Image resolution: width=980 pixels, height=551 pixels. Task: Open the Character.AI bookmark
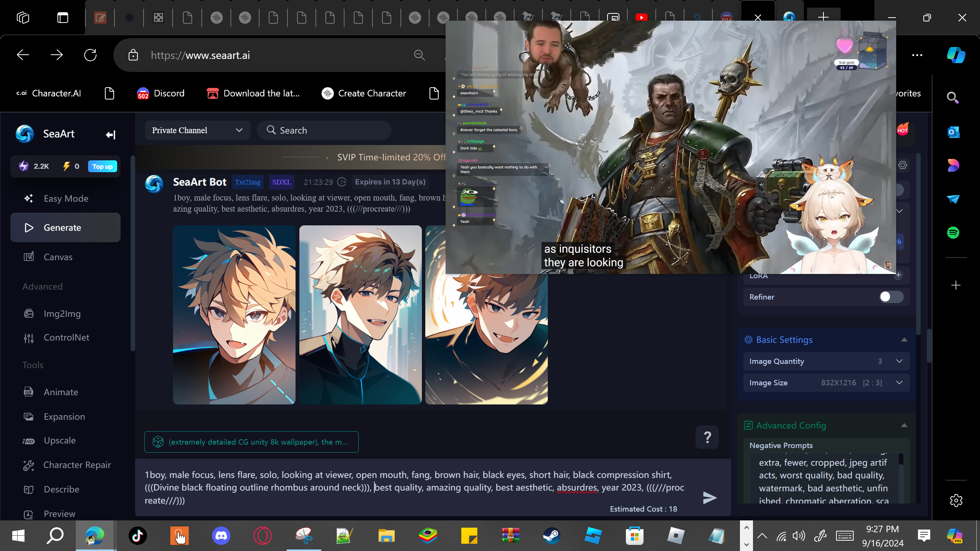pos(49,93)
